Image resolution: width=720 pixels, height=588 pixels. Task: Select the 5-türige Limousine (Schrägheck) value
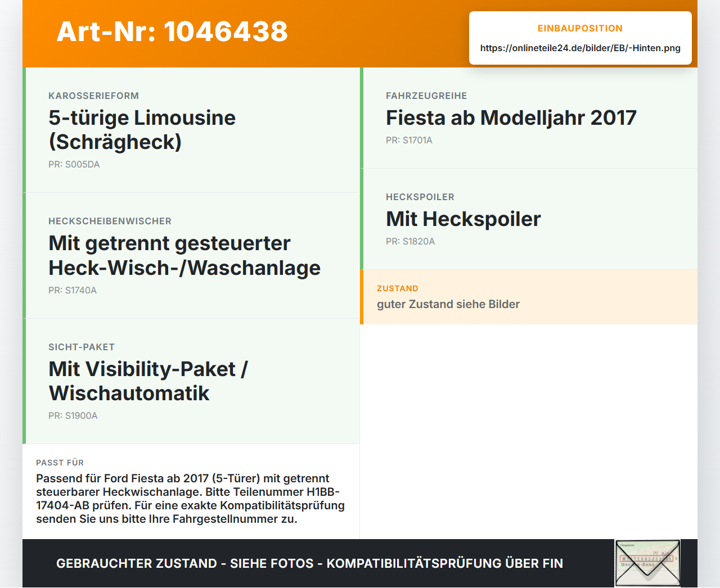point(142,130)
